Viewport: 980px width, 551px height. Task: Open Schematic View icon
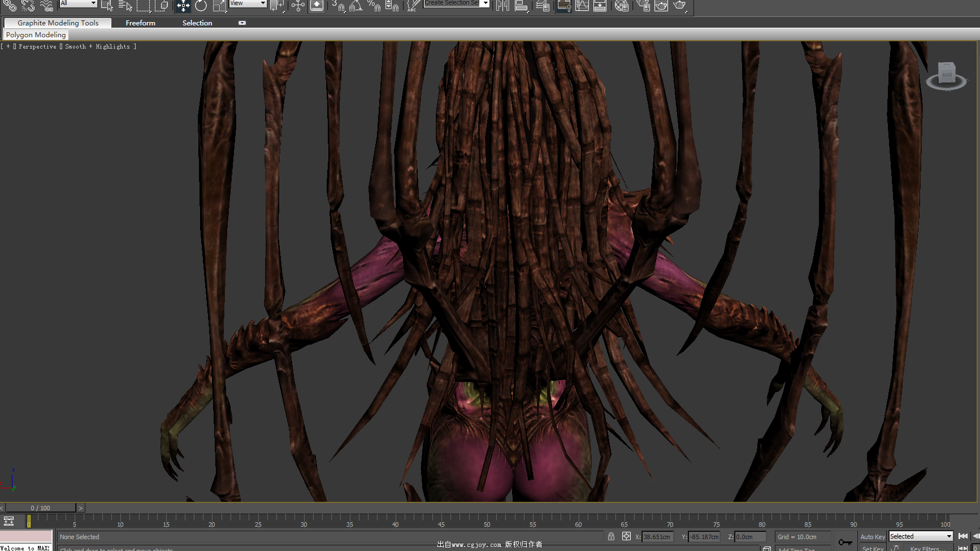[600, 6]
